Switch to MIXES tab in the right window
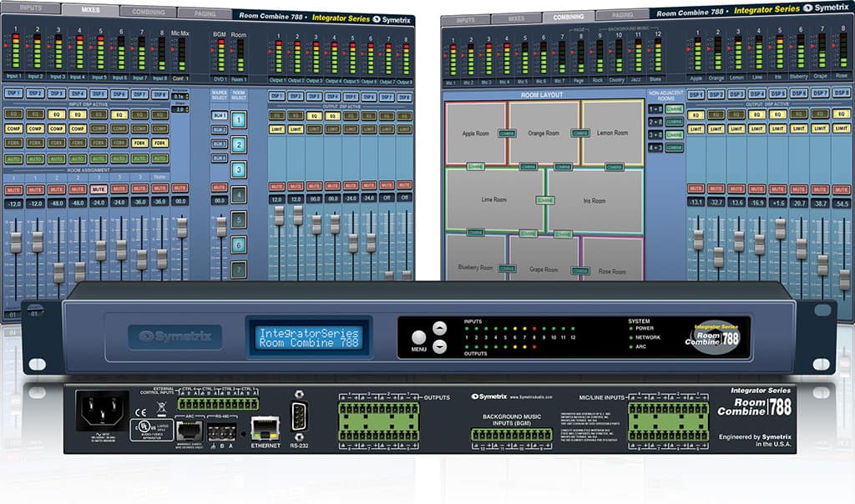The width and height of the screenshot is (855, 504). pos(516,18)
